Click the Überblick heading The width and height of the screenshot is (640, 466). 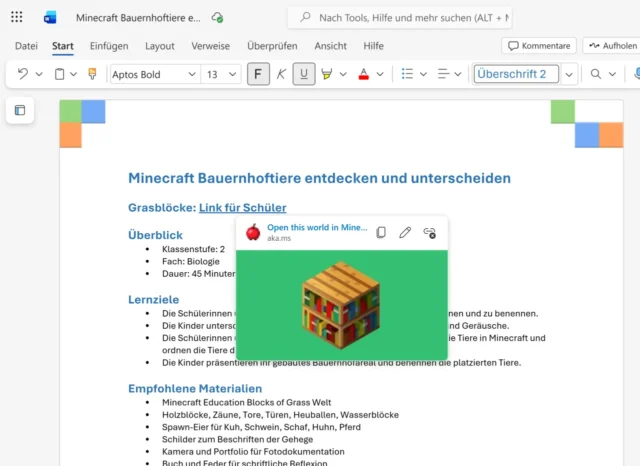(x=155, y=235)
